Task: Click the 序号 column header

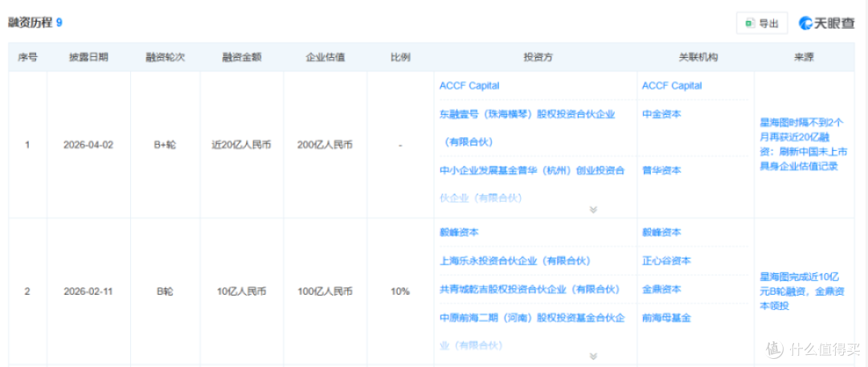Action: [27, 58]
